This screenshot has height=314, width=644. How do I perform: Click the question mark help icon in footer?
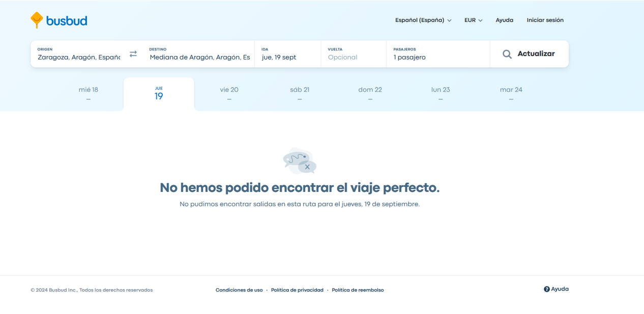coord(547,289)
